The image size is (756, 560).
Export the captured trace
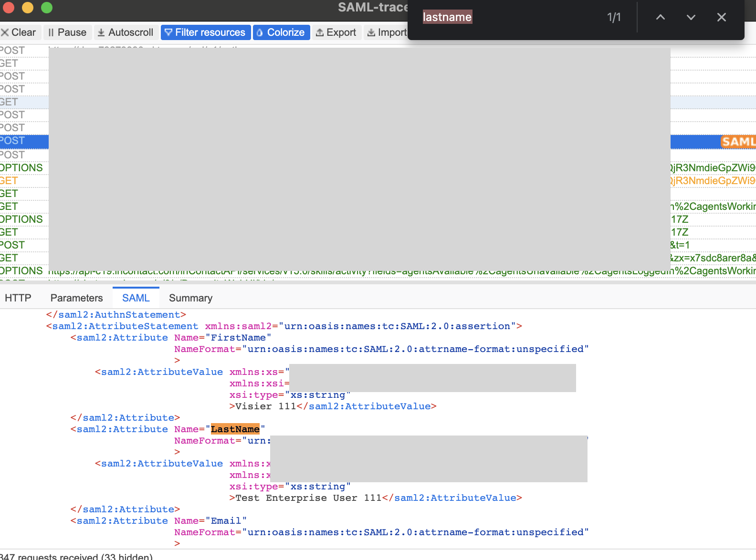pyautogui.click(x=336, y=32)
